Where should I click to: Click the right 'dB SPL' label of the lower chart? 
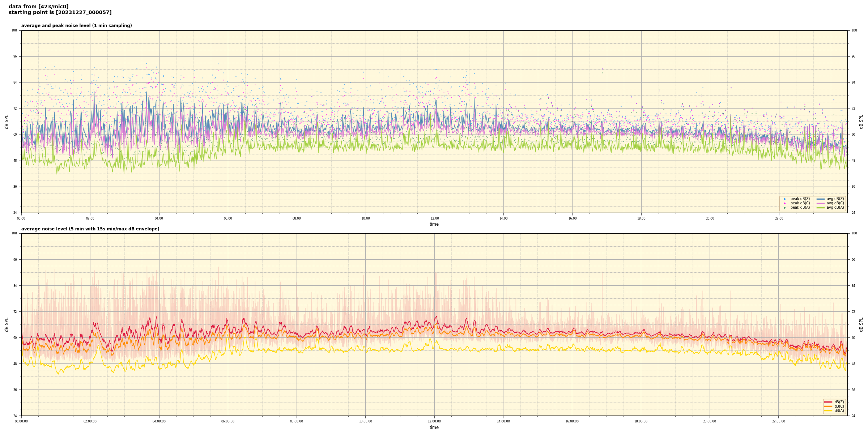click(861, 324)
